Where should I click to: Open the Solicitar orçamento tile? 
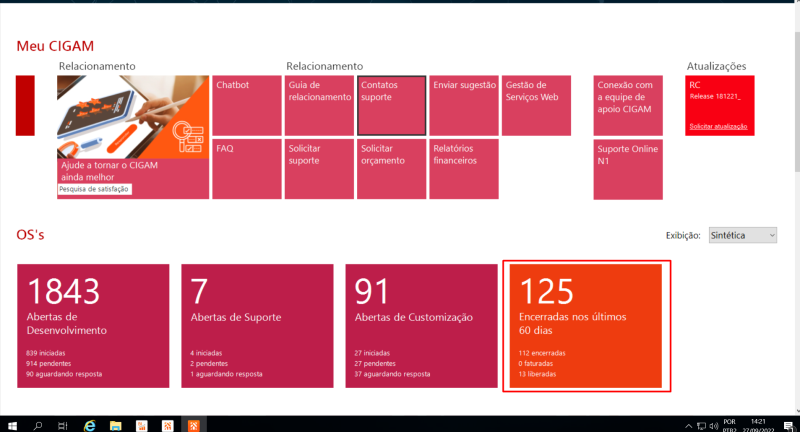[391, 169]
